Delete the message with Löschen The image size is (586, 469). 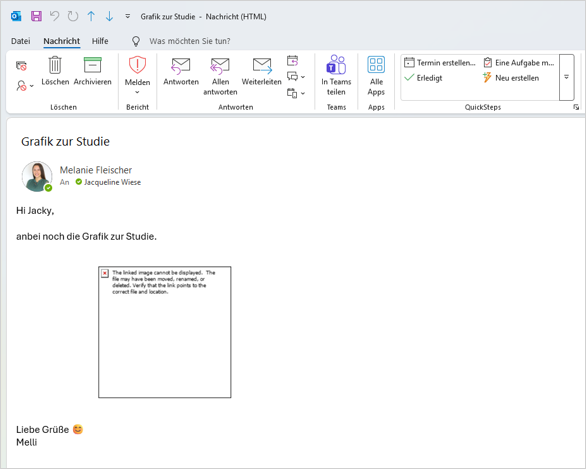pos(55,71)
